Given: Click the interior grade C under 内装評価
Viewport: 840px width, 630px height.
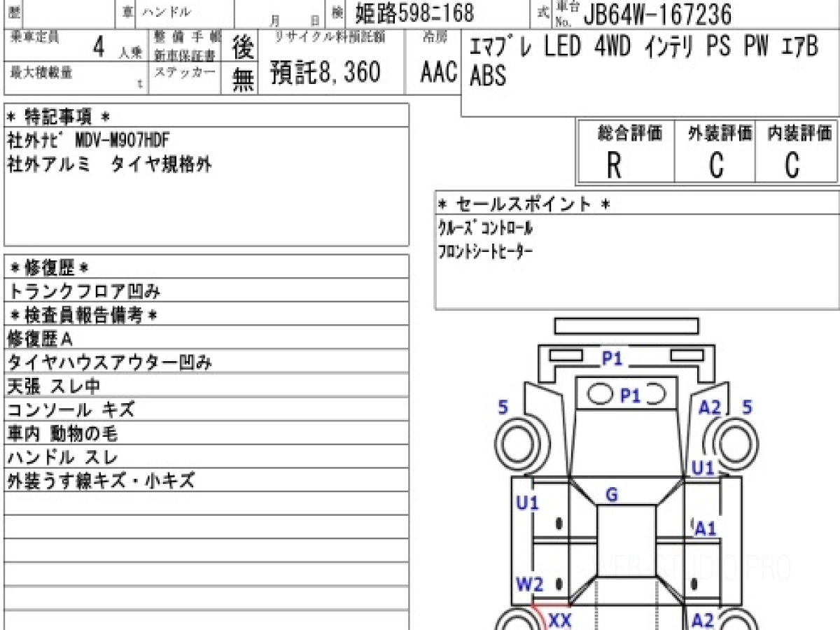Looking at the screenshot, I should point(792,166).
